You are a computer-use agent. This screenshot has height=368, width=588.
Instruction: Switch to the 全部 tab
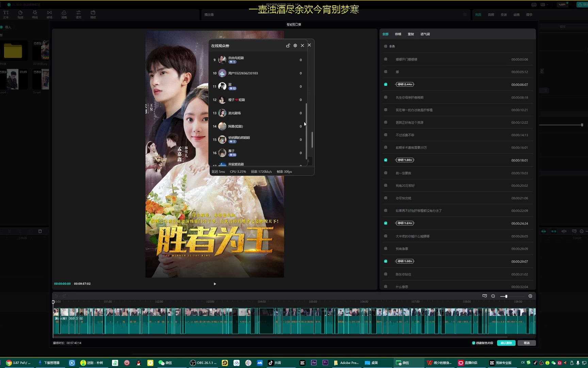[385, 34]
